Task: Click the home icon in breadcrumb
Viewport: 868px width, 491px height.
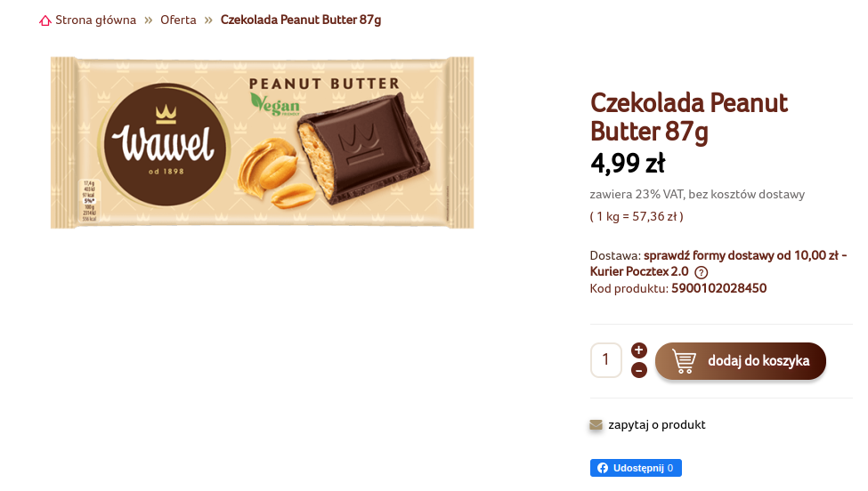Action: [x=45, y=20]
